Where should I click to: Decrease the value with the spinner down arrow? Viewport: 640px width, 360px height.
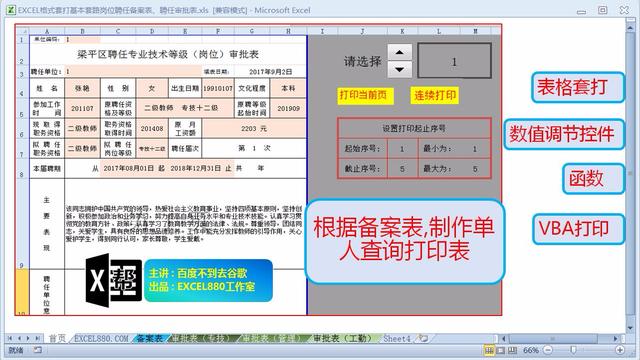coord(399,69)
